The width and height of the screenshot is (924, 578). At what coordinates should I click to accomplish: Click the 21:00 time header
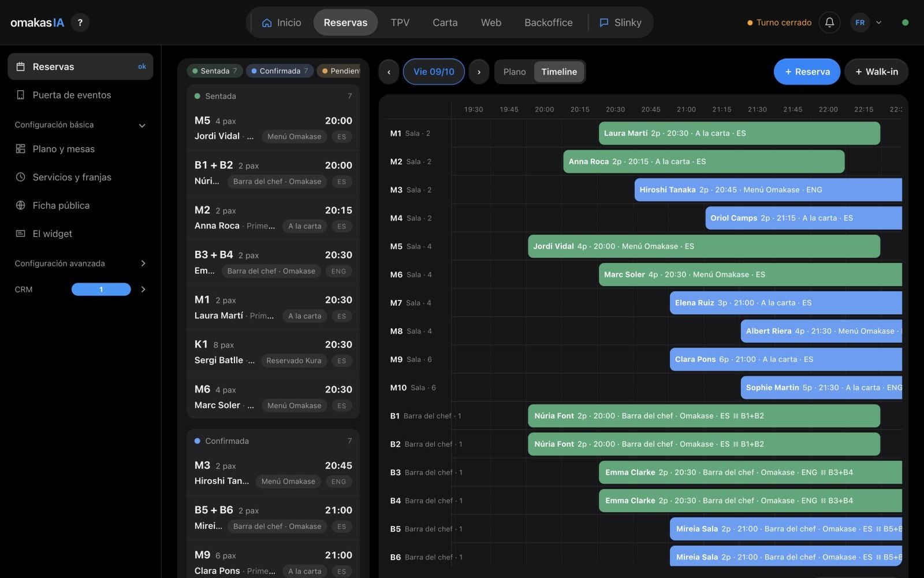coord(686,109)
